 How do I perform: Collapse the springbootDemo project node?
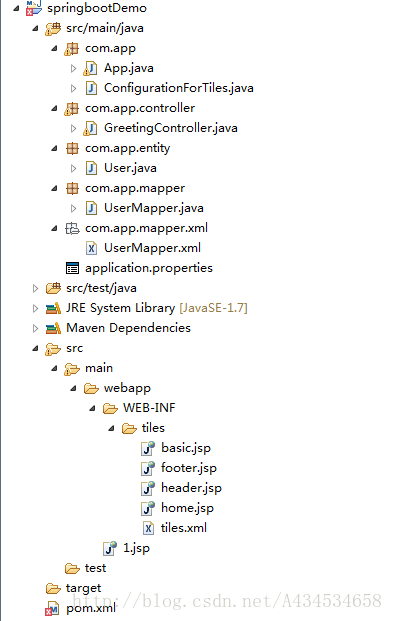[16, 8]
